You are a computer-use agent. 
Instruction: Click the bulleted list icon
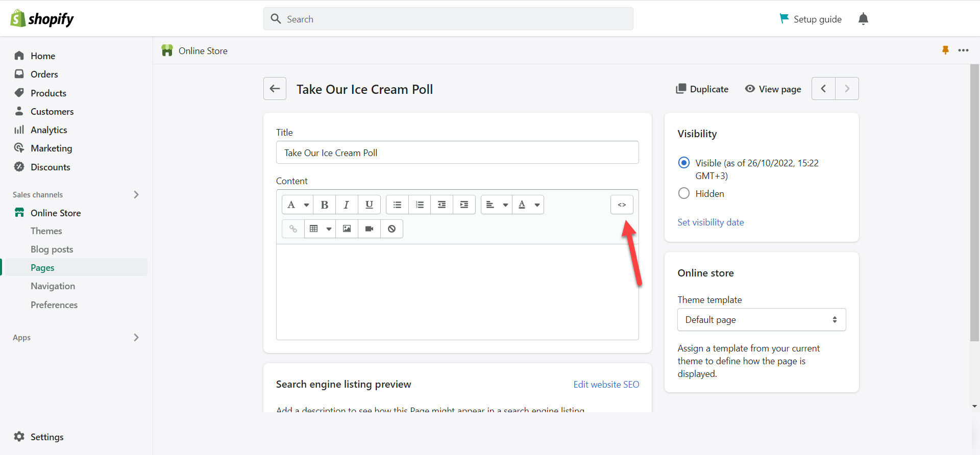tap(397, 205)
